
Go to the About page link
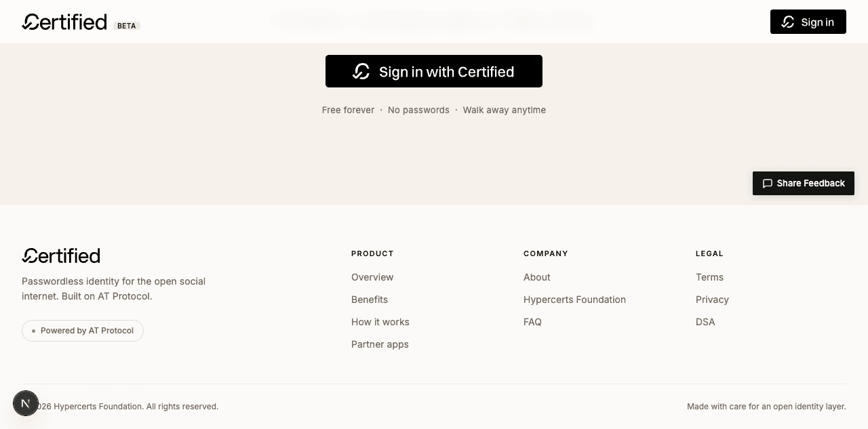pos(537,277)
